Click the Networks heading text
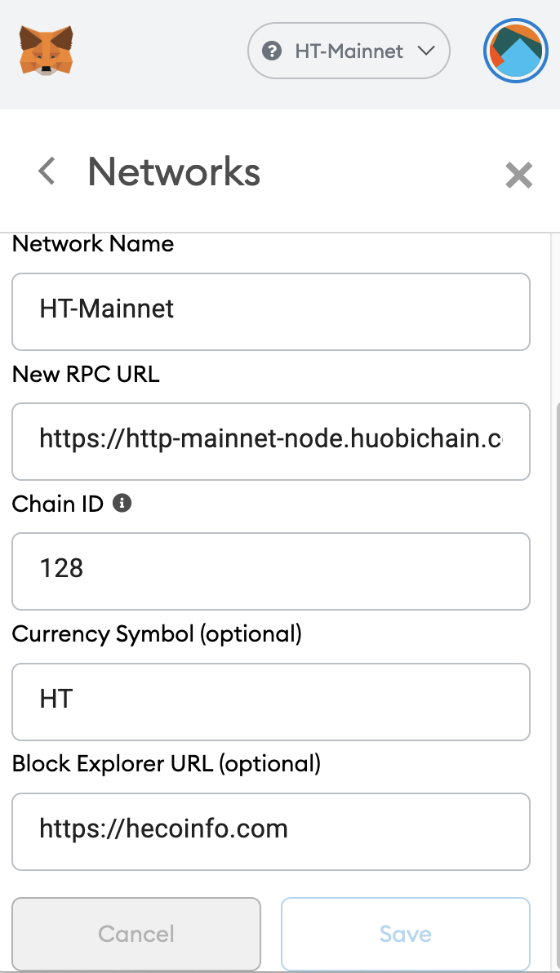 [x=174, y=172]
